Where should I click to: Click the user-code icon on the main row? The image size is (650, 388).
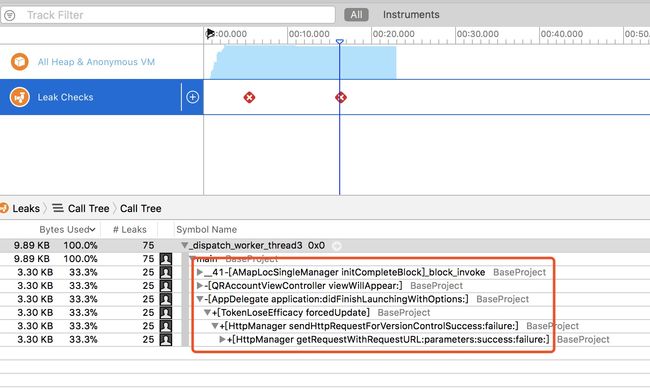[166, 259]
